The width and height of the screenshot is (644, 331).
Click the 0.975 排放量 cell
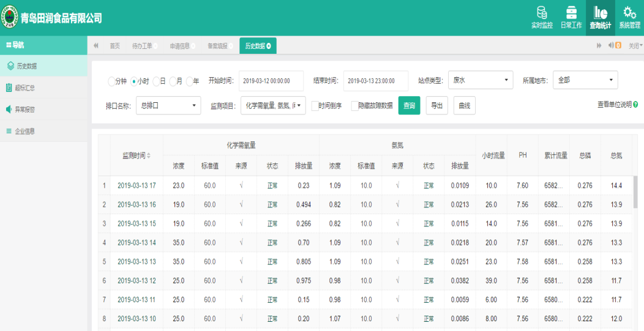click(304, 280)
